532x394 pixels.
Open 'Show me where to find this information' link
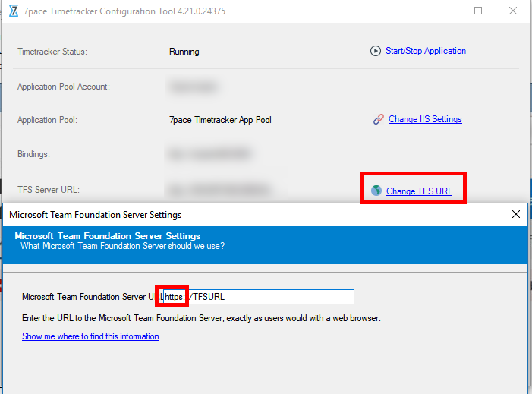pyautogui.click(x=90, y=336)
